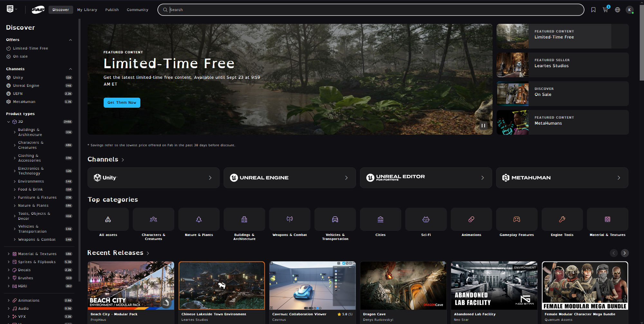
Task: Open the Fab logo home link
Action: (38, 10)
